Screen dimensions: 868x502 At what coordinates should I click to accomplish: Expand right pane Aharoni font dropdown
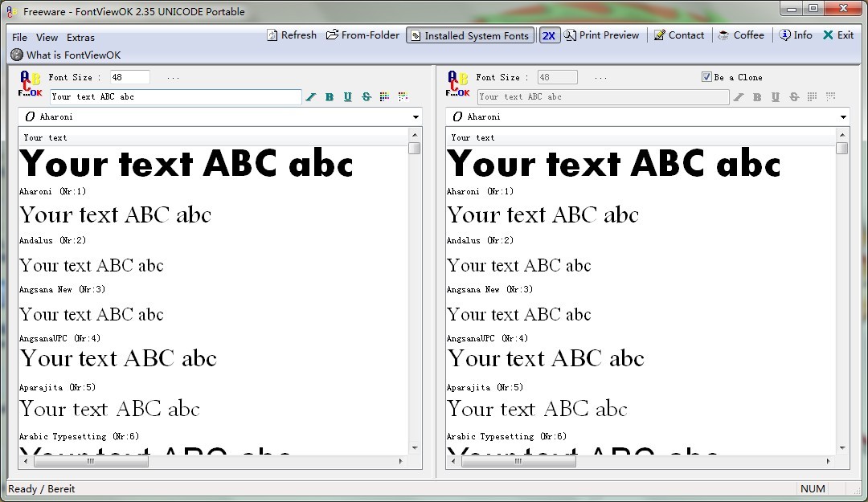coord(843,117)
